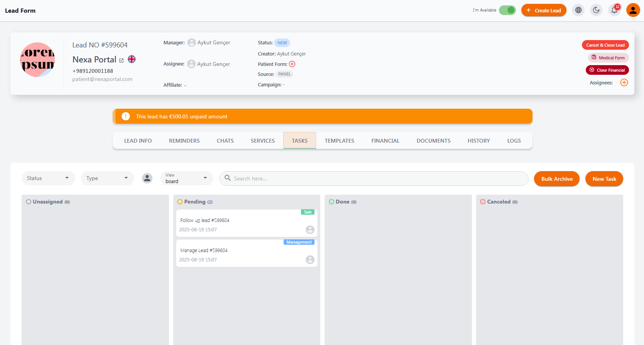Click the Management tag on task card
The height and width of the screenshot is (345, 644).
coord(299,242)
